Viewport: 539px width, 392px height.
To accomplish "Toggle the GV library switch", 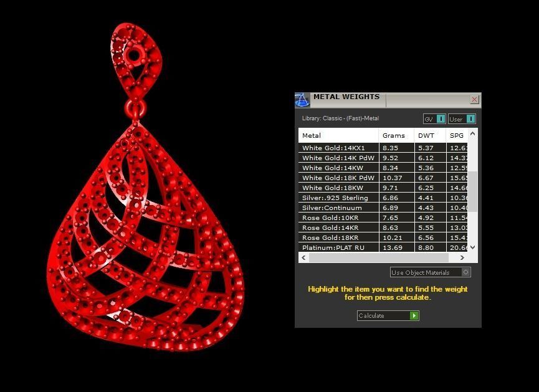I will click(x=434, y=119).
